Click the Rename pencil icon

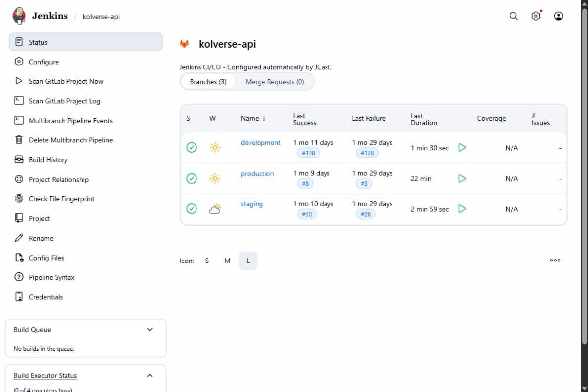(x=19, y=238)
